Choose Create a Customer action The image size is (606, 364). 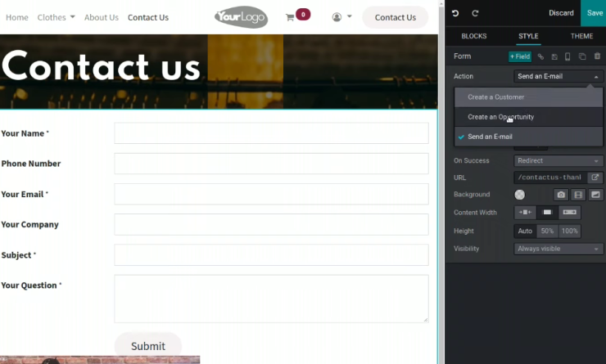point(528,97)
